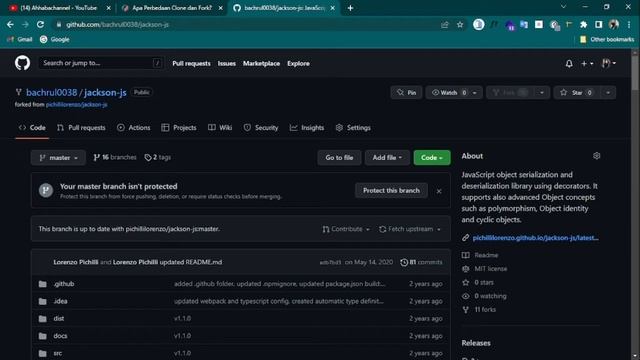Open notifications bell icon
Image resolution: width=640 pixels, height=360 pixels.
[569, 64]
